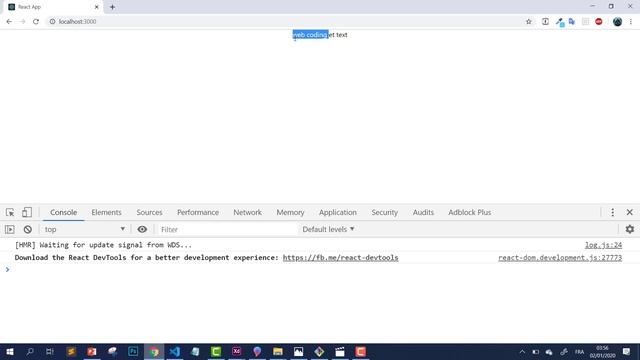This screenshot has width=640, height=360.
Task: Show the console sidebar
Action: tap(9, 229)
